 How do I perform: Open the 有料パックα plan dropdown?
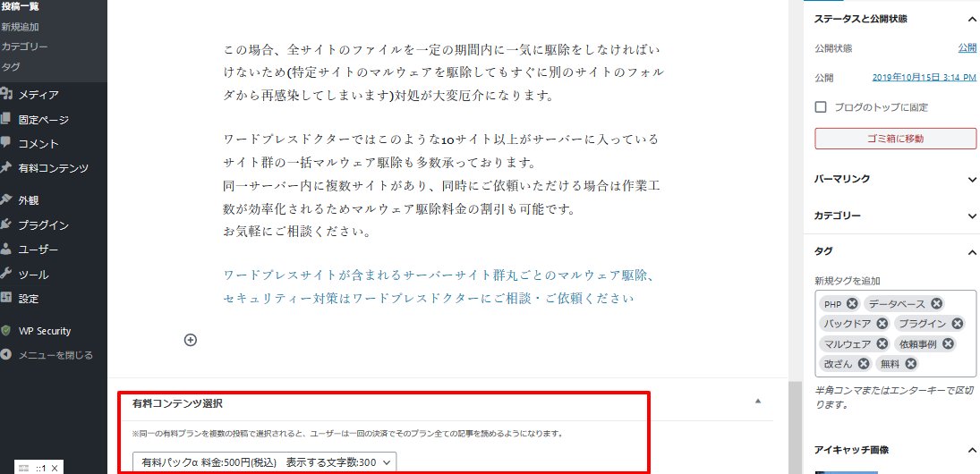click(264, 462)
